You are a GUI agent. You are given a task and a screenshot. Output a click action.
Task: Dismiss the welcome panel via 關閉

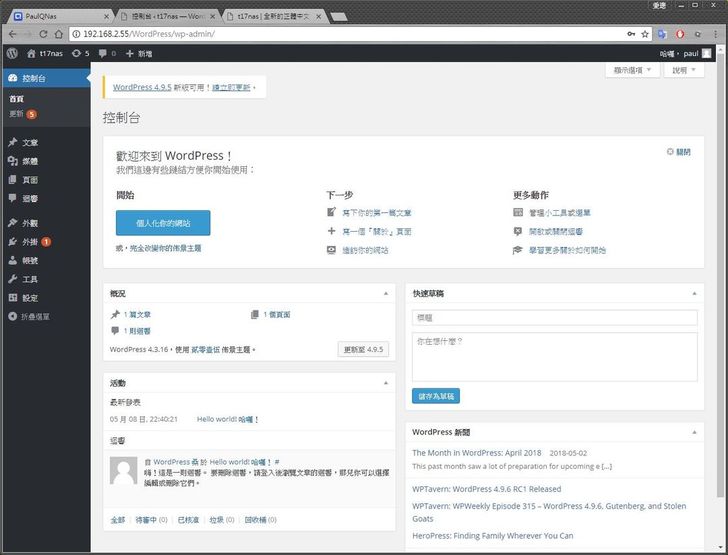pos(678,152)
